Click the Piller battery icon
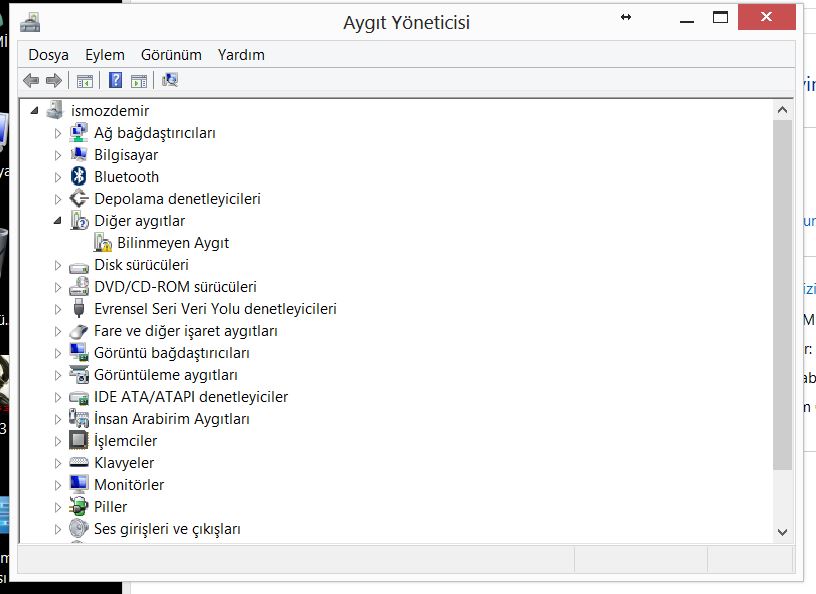Viewport: 816px width, 594px height. (x=79, y=507)
